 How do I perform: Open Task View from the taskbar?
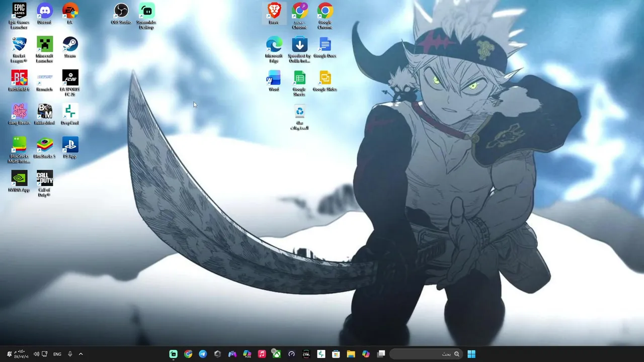381,354
